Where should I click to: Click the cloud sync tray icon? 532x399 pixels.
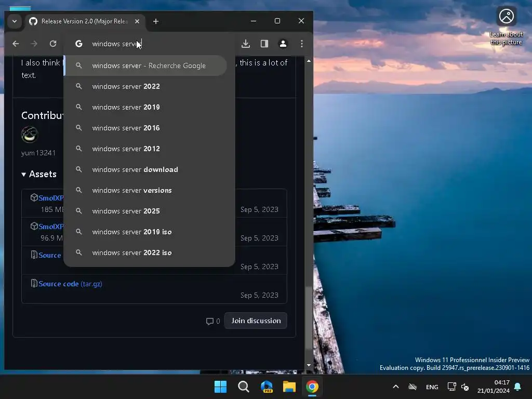pyautogui.click(x=413, y=387)
